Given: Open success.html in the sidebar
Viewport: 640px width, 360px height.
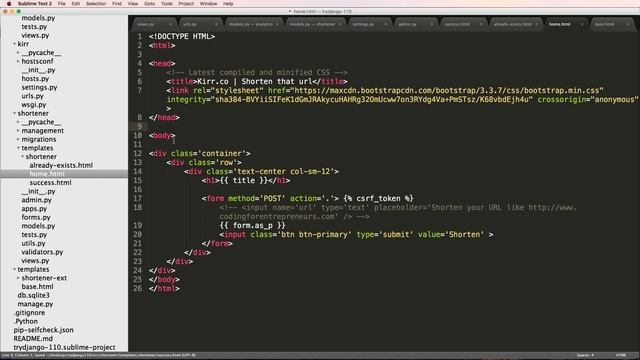Looking at the screenshot, I should click(50, 182).
